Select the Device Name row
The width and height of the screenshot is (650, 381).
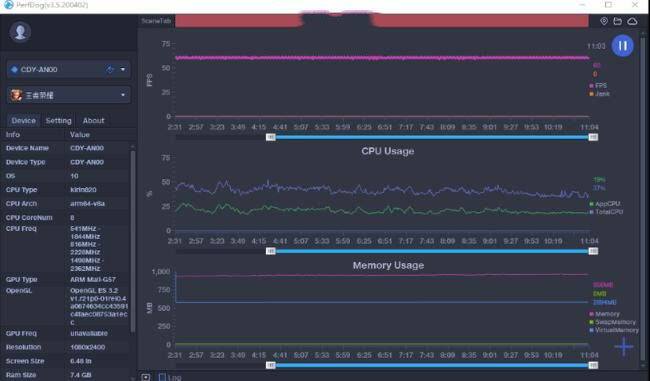point(66,148)
